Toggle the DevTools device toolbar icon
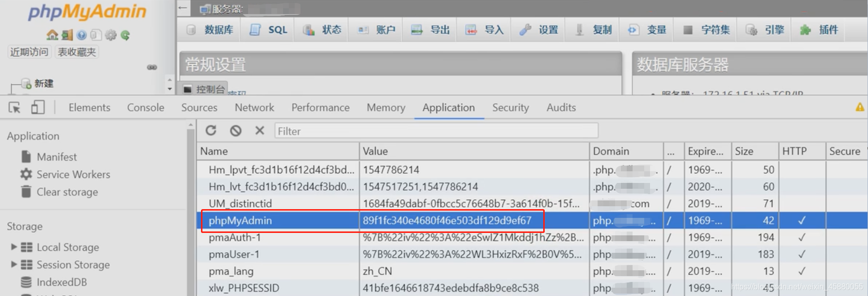The height and width of the screenshot is (296, 868). [37, 107]
